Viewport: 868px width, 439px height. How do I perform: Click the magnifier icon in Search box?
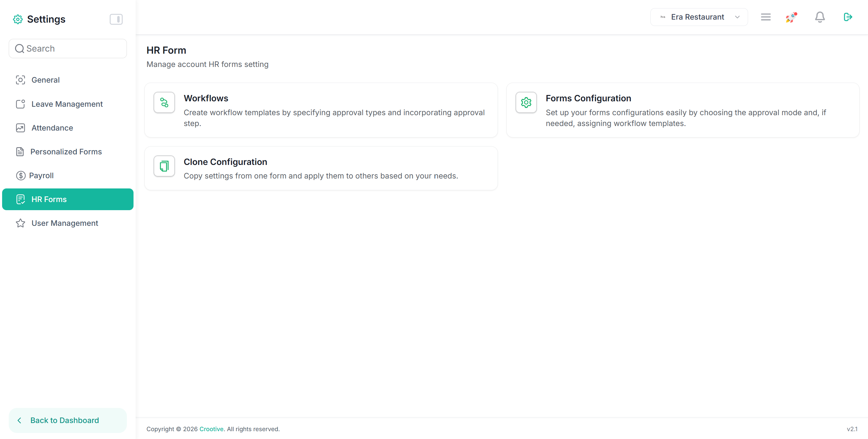point(20,49)
